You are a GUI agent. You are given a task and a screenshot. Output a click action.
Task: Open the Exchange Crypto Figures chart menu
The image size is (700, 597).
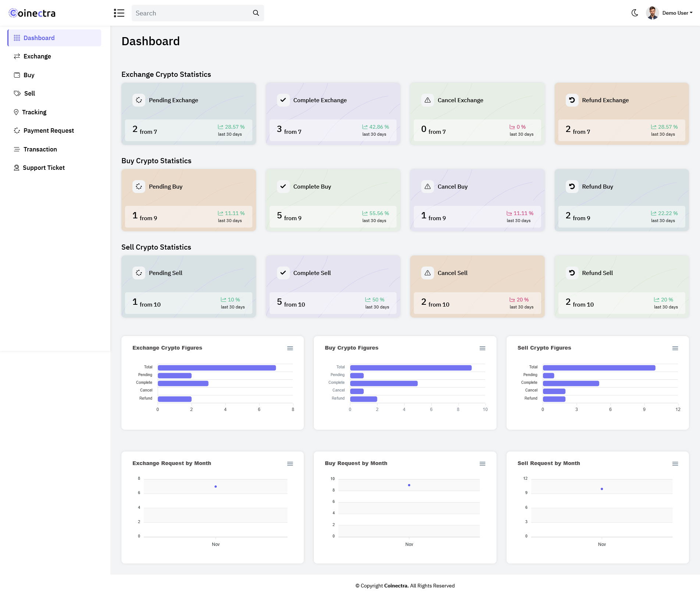(290, 348)
